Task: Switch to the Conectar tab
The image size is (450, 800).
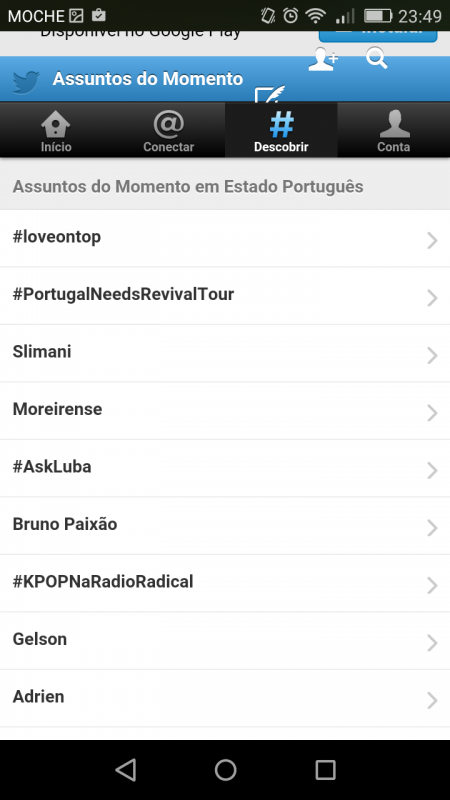Action: (x=168, y=130)
